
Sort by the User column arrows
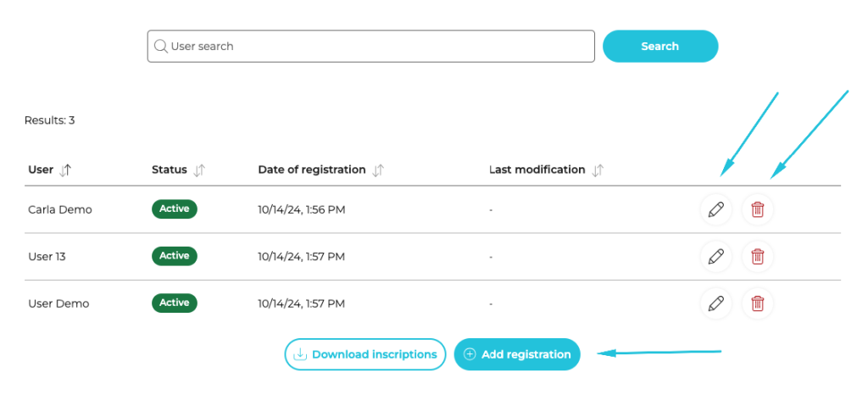tap(65, 170)
